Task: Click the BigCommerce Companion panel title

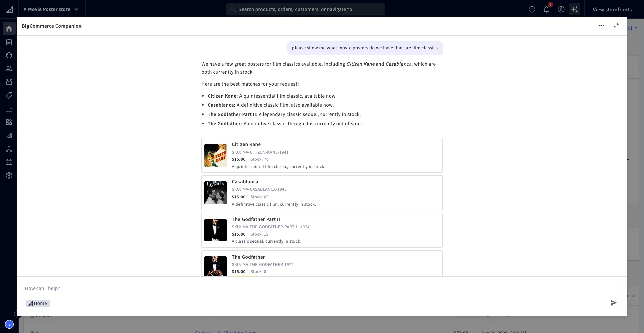Action: coord(52,26)
